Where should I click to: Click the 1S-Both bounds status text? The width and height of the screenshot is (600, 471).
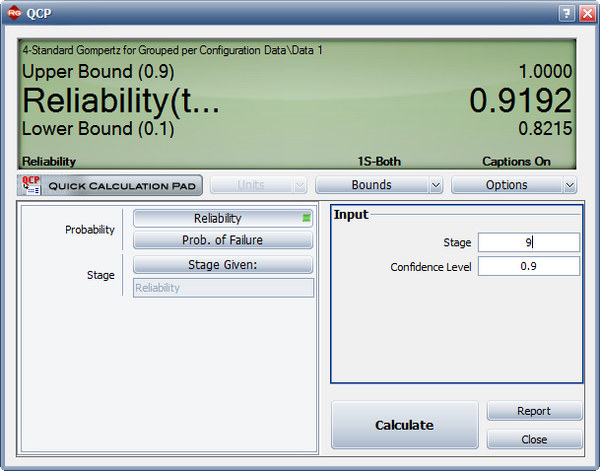click(x=379, y=161)
